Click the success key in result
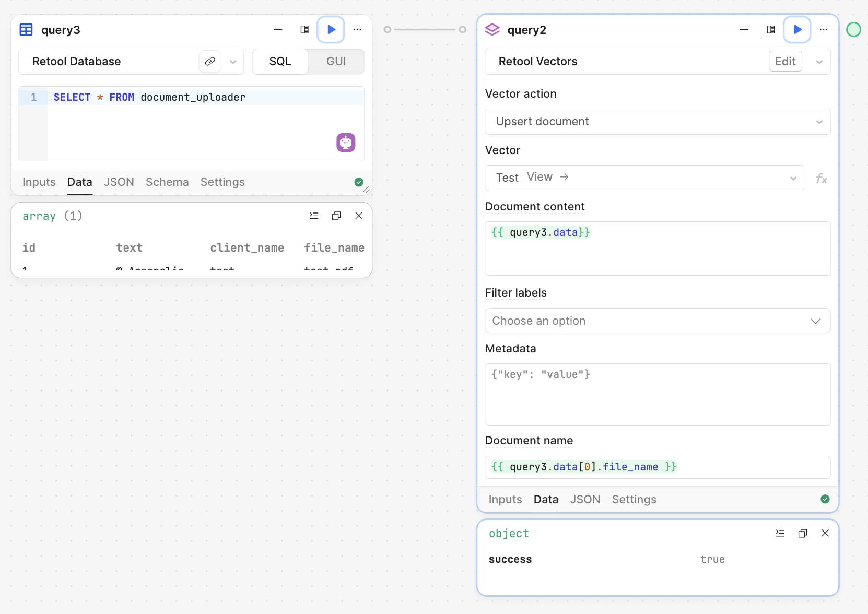The height and width of the screenshot is (614, 868). tap(510, 559)
